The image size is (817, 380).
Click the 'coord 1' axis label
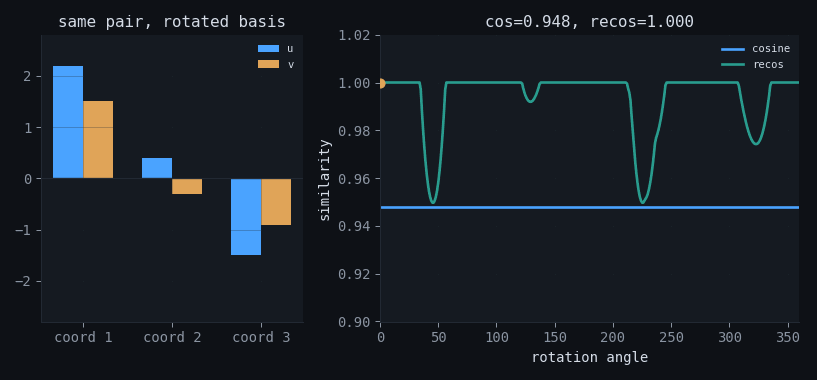tap(83, 338)
